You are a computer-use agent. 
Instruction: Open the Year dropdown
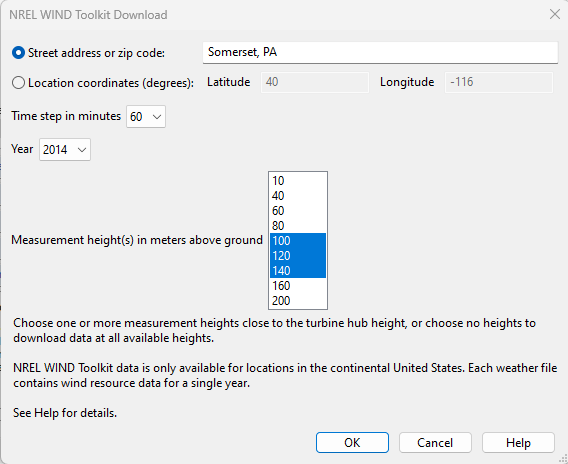click(x=65, y=150)
